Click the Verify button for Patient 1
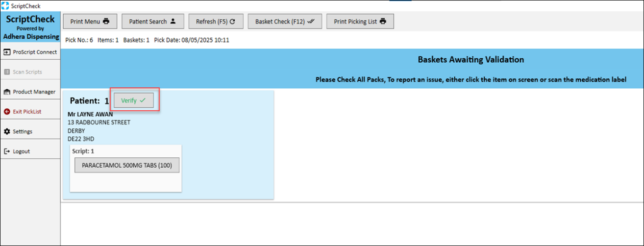644x246 pixels. click(134, 100)
